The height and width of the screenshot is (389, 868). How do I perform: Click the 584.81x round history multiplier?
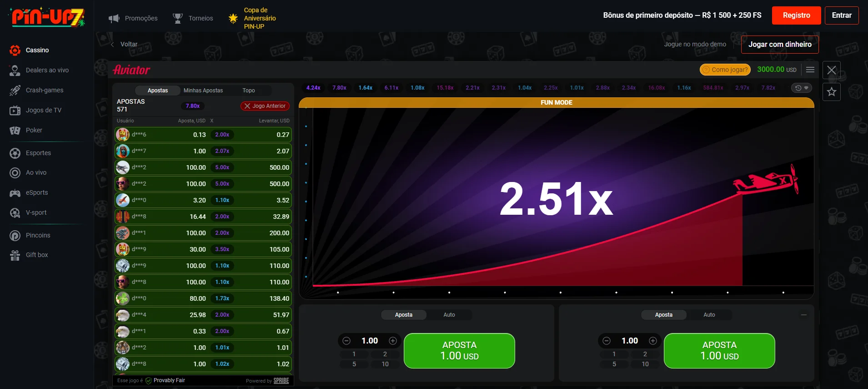coord(713,88)
